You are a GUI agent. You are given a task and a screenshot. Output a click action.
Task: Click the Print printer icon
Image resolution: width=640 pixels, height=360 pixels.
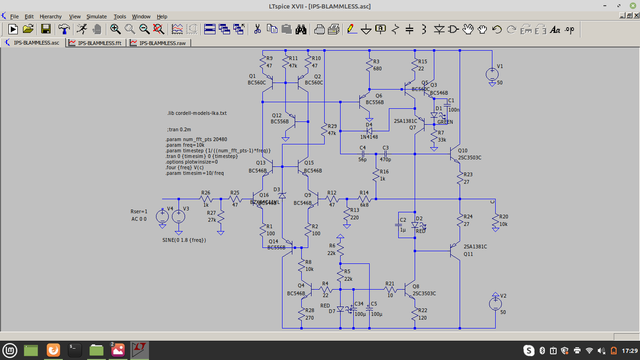(319, 29)
